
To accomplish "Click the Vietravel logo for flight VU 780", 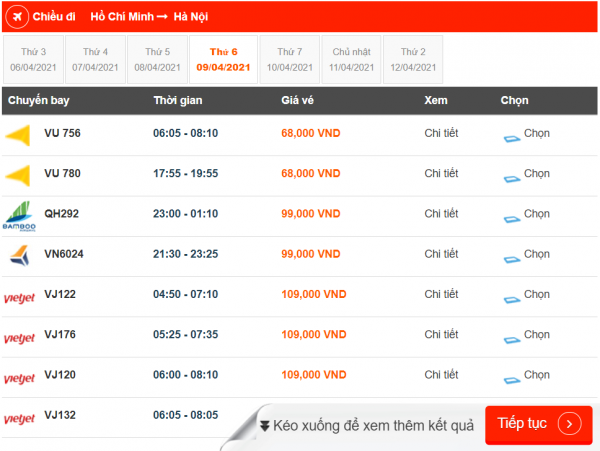I will [18, 175].
